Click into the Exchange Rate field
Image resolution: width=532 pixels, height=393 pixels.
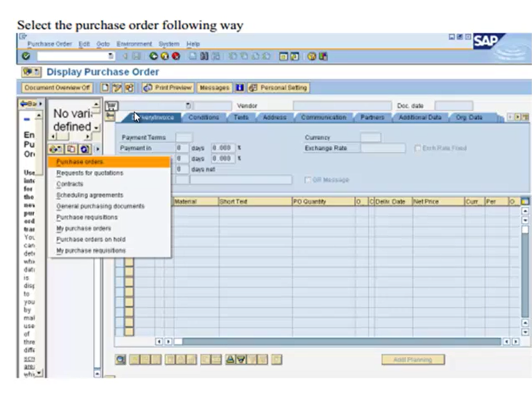(x=383, y=148)
